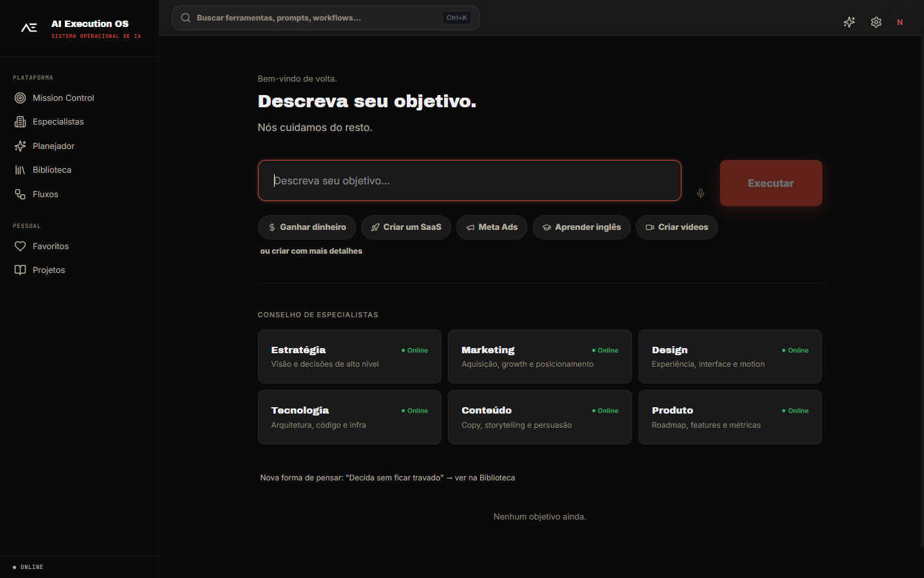Open the Conteúdo specialist card

540,417
